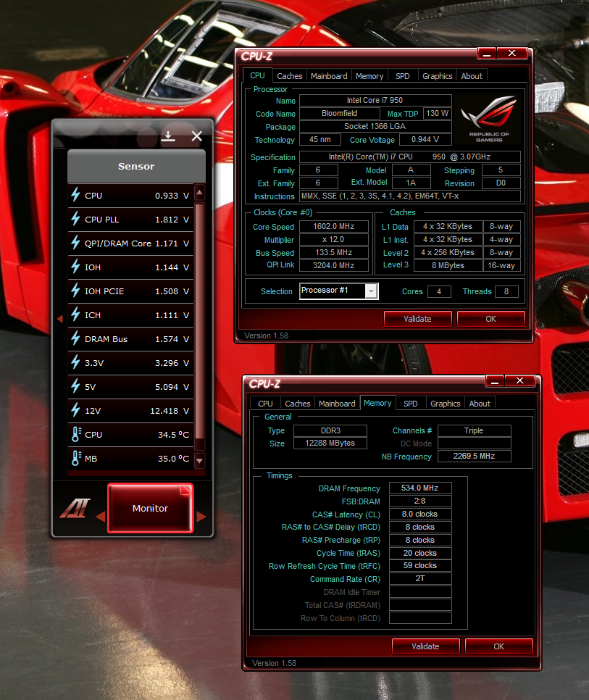Screen dimensions: 589x700
Task: Switch to Graphics tab in lower CPU-Z window
Action: pyautogui.click(x=446, y=404)
